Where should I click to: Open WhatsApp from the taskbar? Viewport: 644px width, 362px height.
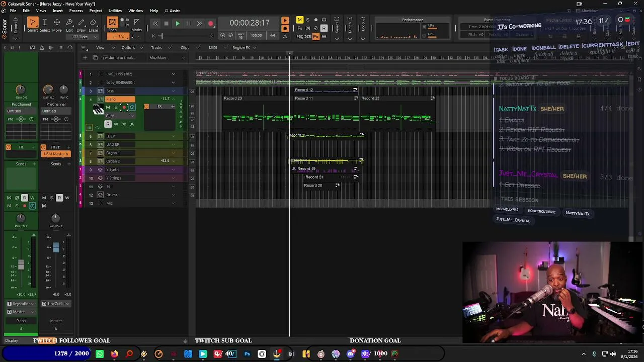100,354
